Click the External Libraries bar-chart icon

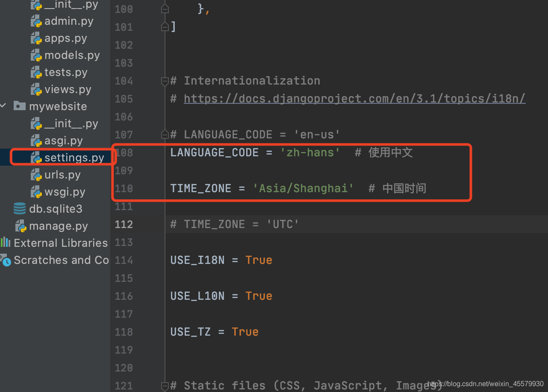pyautogui.click(x=5, y=243)
